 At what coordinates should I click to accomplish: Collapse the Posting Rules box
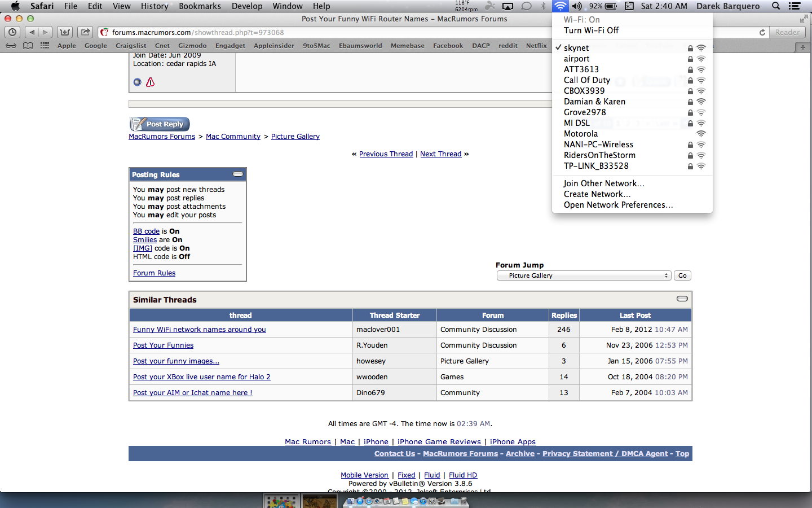pyautogui.click(x=238, y=174)
